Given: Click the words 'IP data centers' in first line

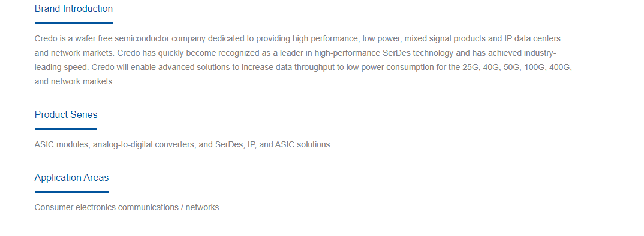Looking at the screenshot, I should (532, 38).
